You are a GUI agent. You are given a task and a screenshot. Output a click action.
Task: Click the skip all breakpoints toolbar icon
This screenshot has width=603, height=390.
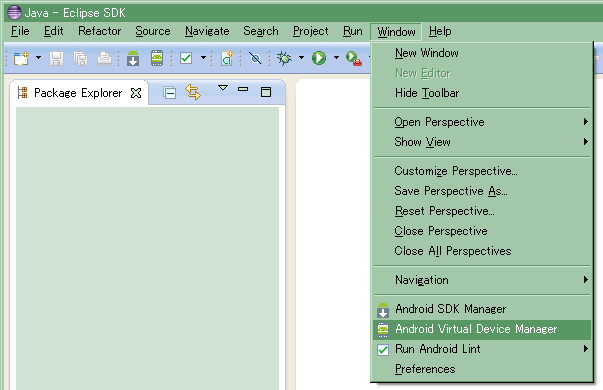255,58
